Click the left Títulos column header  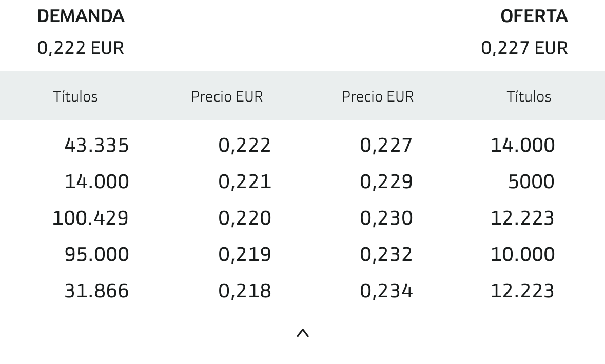click(75, 96)
